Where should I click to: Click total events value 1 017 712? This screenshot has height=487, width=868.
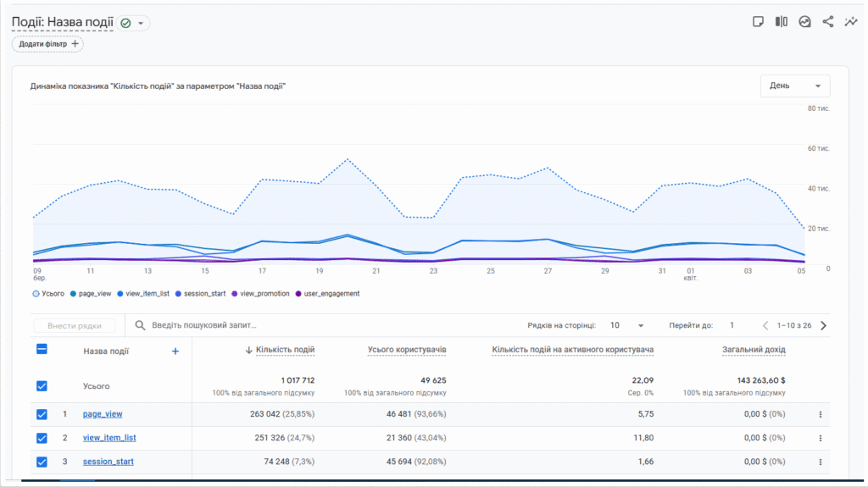pos(298,381)
